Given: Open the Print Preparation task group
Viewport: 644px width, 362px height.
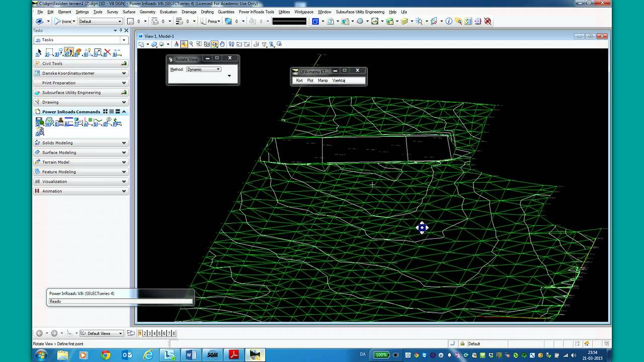Looking at the screenshot, I should 80,83.
